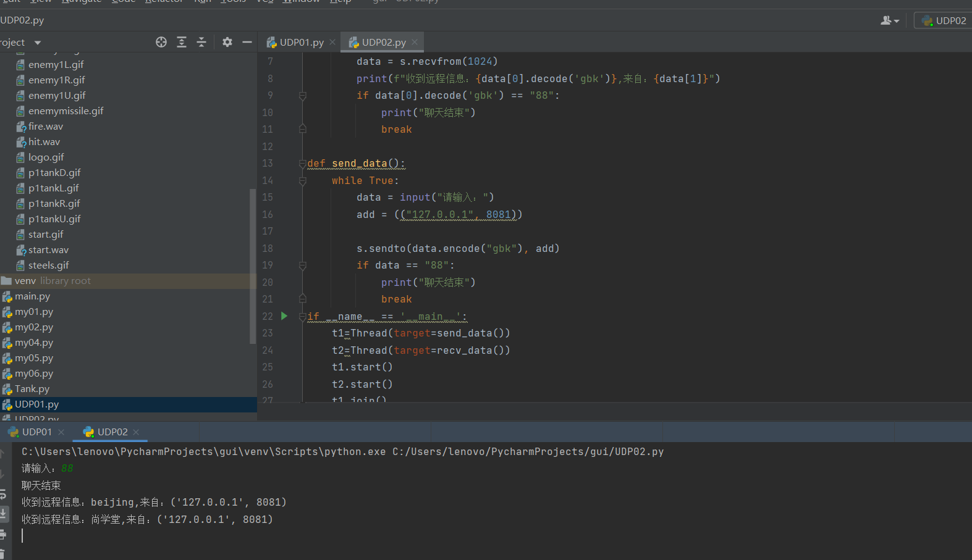This screenshot has height=560, width=972.
Task: Select my05.py file
Action: [34, 358]
